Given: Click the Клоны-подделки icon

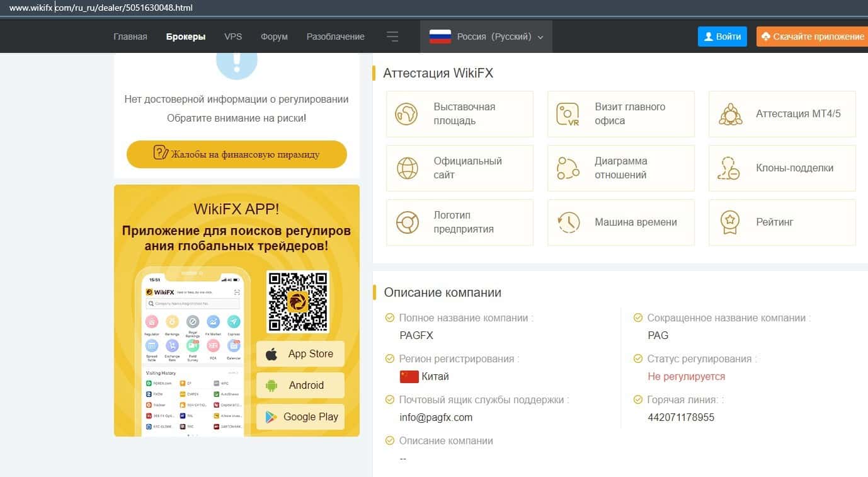Looking at the screenshot, I should click(729, 168).
